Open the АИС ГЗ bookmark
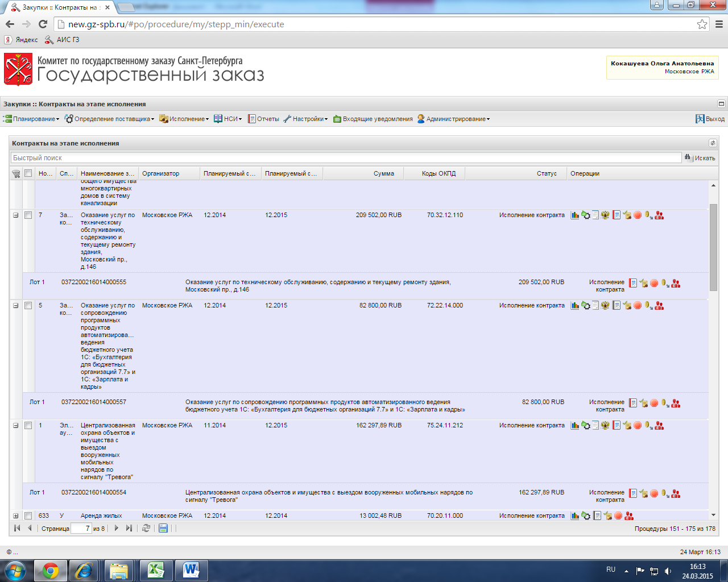The image size is (728, 582). coord(61,40)
